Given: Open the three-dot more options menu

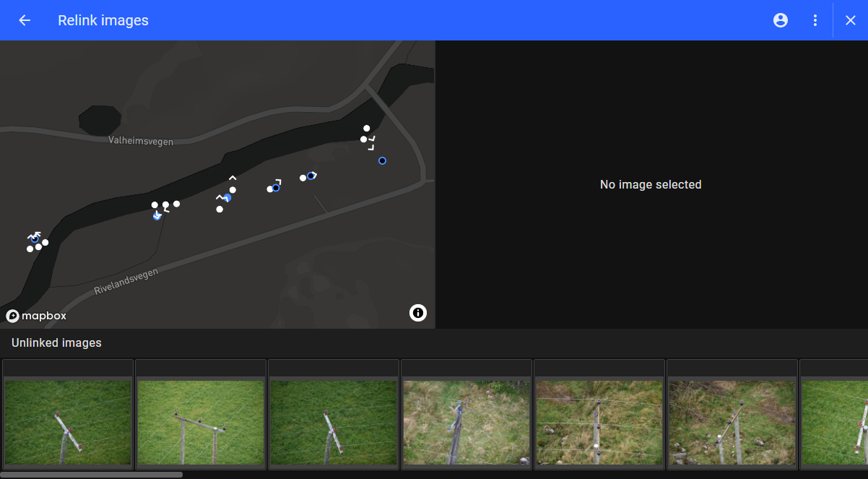Looking at the screenshot, I should pos(815,20).
